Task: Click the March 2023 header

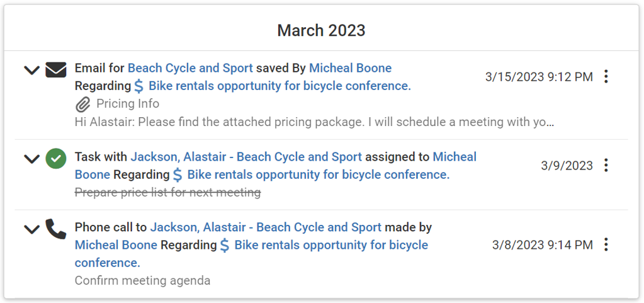Action: (x=321, y=30)
